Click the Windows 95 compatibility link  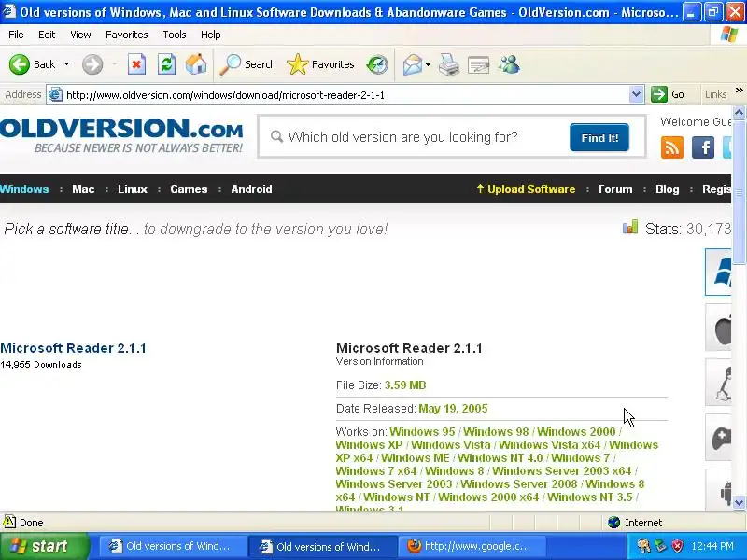(x=422, y=432)
